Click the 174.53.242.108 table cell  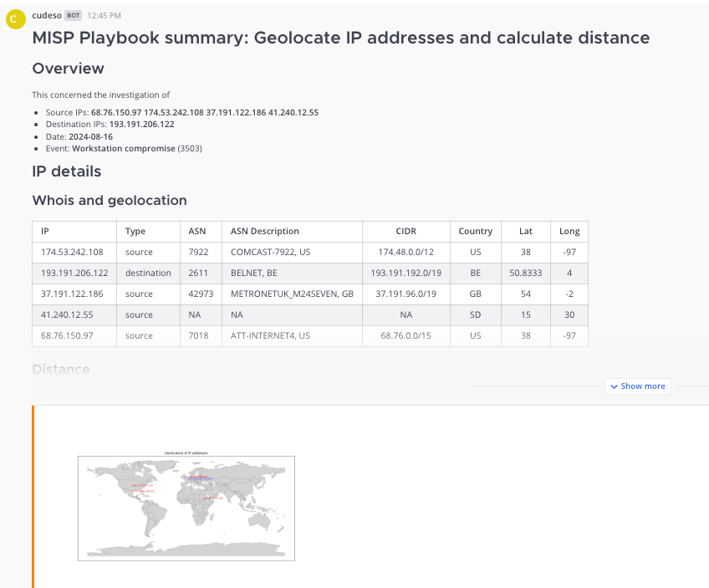74,253
